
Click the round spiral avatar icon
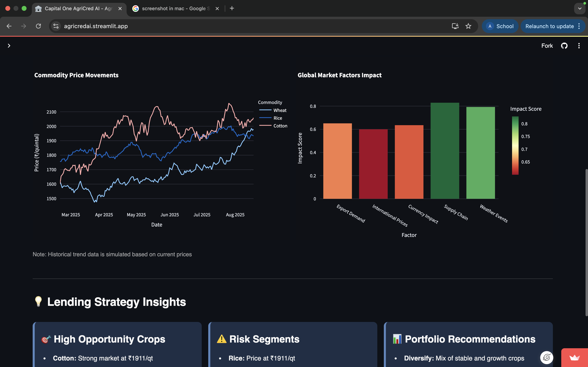[546, 357]
